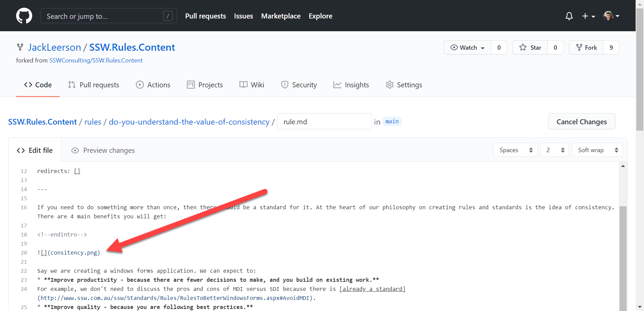644x311 pixels.
Task: Fork the repository
Action: click(x=586, y=47)
